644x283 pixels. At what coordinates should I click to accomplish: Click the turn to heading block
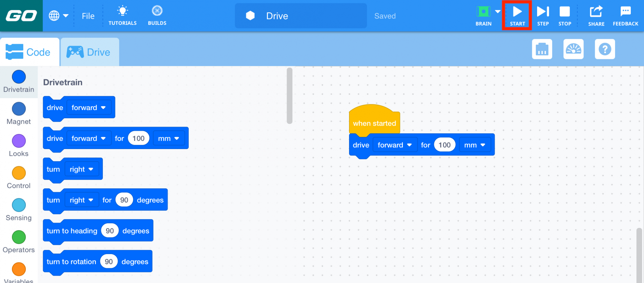71,231
